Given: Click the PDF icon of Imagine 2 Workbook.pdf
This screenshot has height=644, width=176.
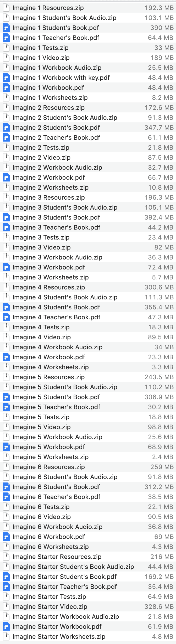Looking at the screenshot, I should (6, 178).
